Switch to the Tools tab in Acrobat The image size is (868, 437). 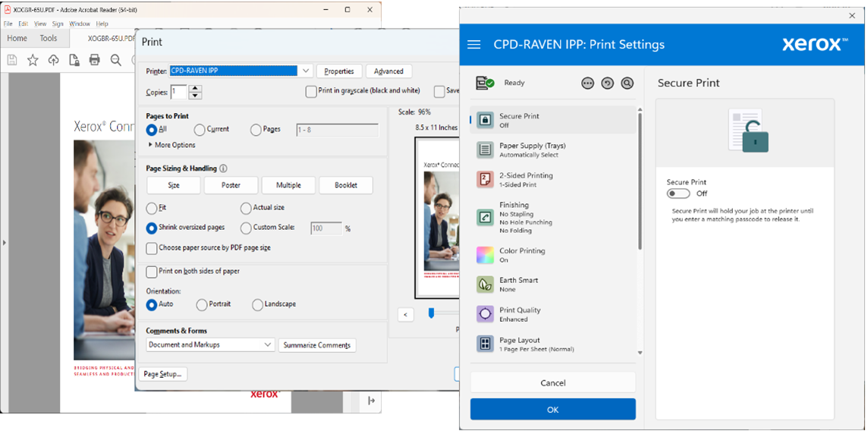pos(48,38)
